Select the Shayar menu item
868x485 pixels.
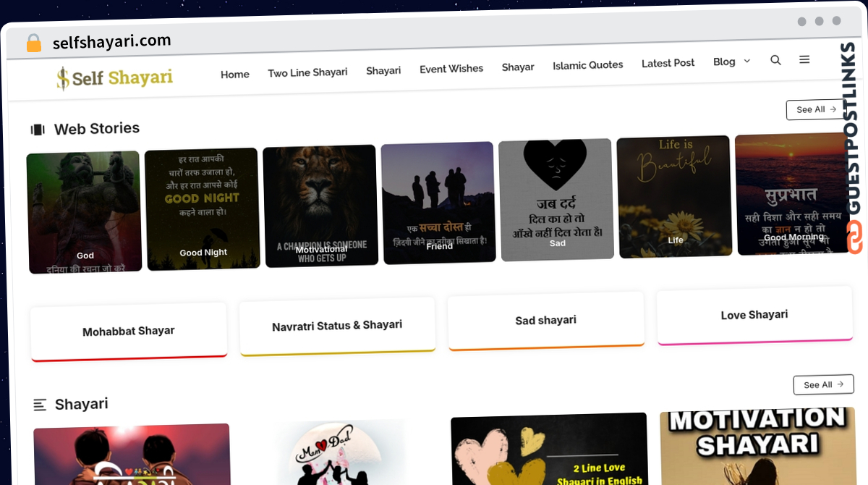[518, 67]
